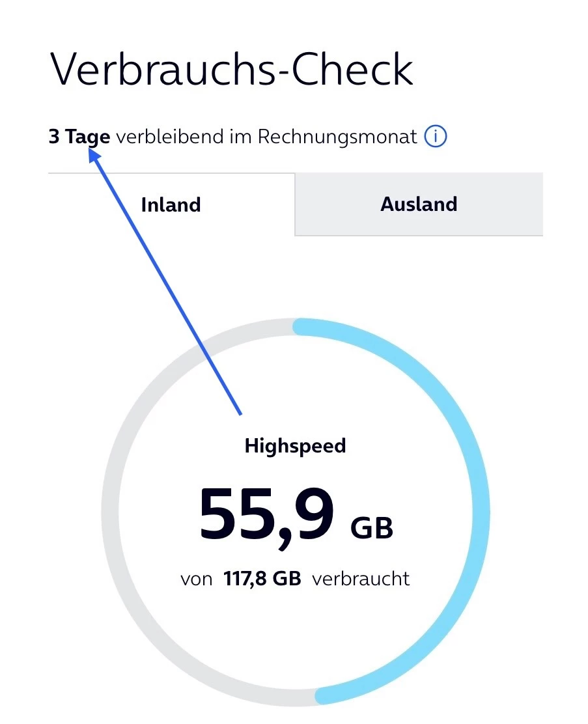Click the middle of the blue arrow line
Image resolution: width=588 pixels, height=724 pixels.
[167, 284]
